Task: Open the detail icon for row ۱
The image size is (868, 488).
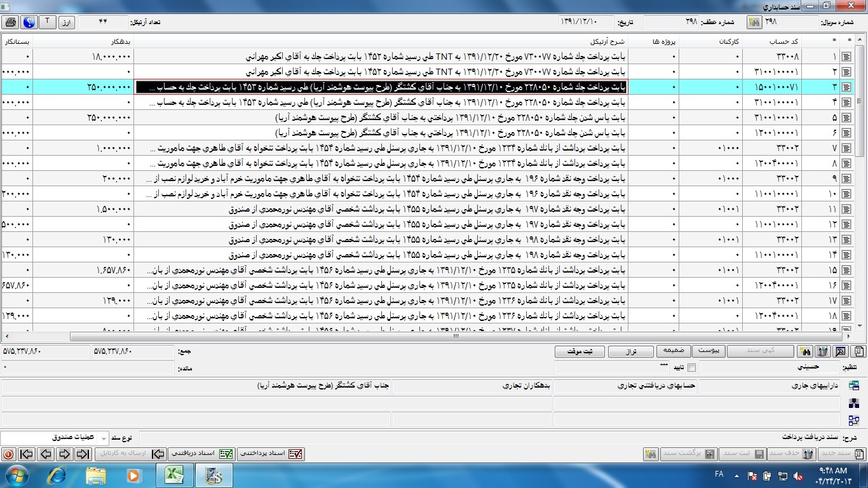Action: (846, 56)
